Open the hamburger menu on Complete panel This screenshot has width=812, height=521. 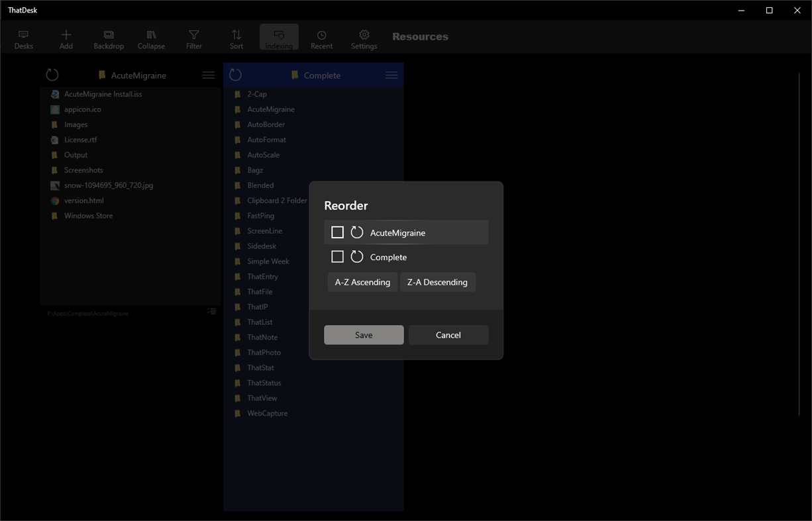point(391,75)
